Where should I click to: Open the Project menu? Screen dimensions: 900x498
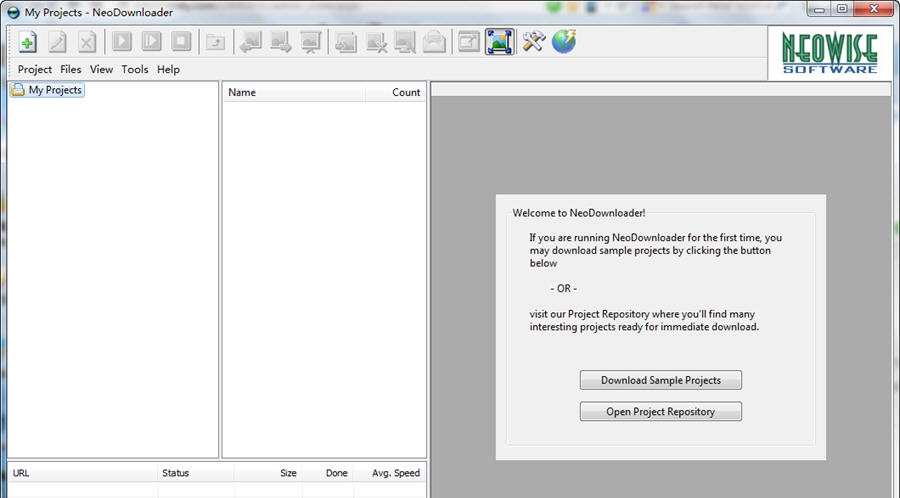(34, 69)
